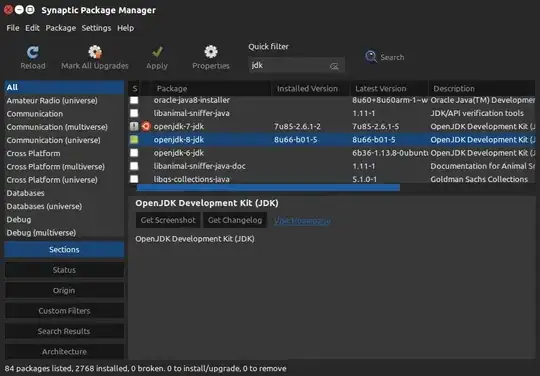Tick the openjdk-6-jdk status checkbox
This screenshot has height=376, width=540.
click(134, 153)
